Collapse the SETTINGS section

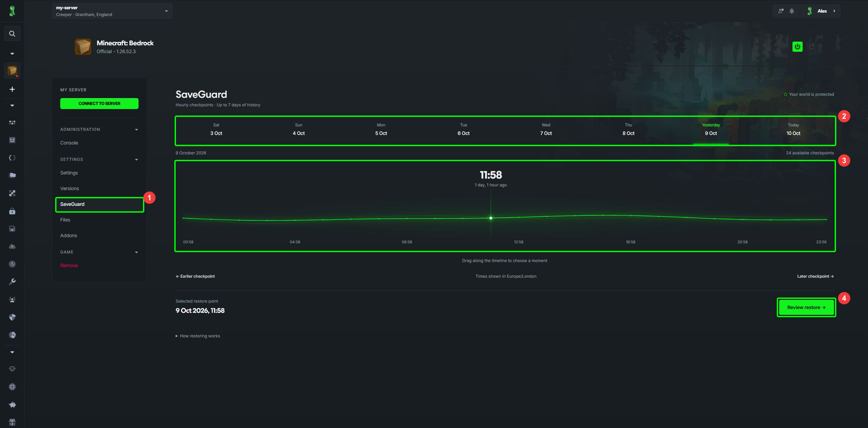click(x=99, y=159)
